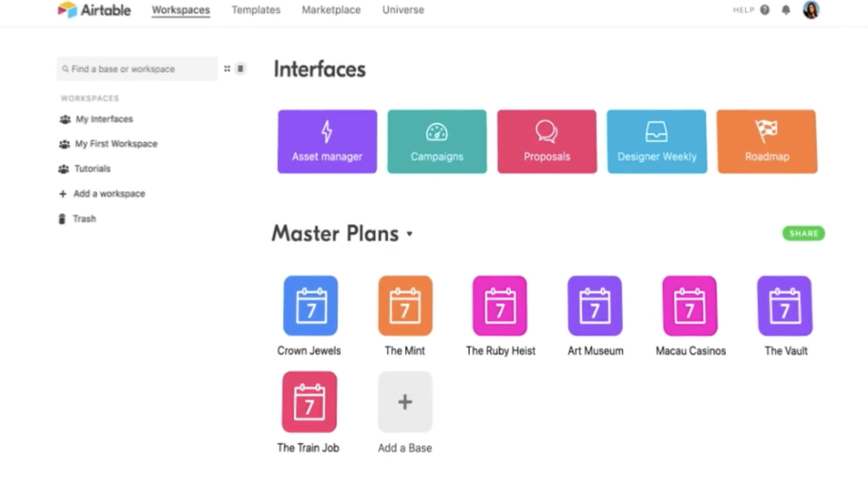Go to the Templates tab

click(256, 10)
